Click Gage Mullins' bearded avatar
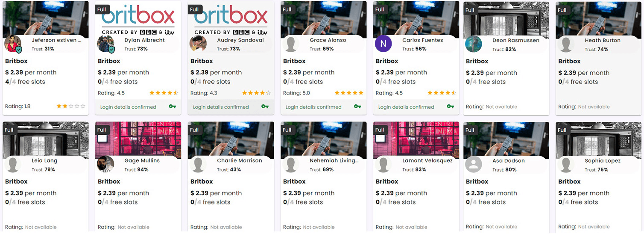The image size is (644, 234). coord(105,165)
